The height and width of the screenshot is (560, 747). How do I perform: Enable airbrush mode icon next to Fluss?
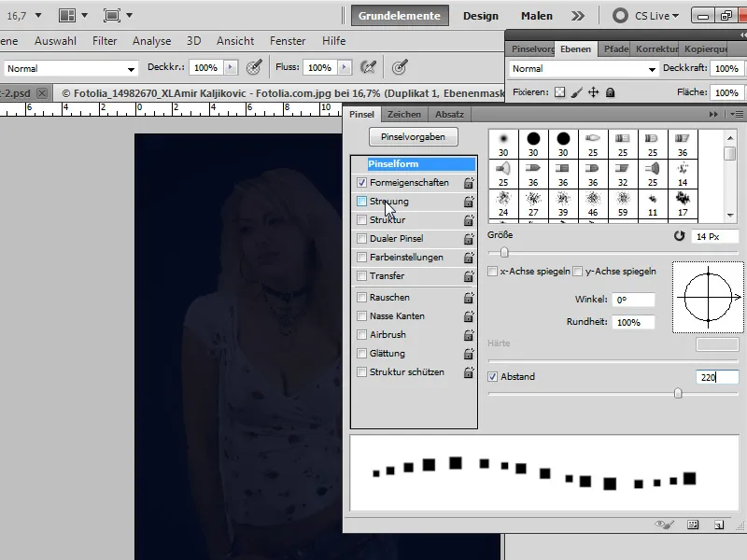pos(368,67)
